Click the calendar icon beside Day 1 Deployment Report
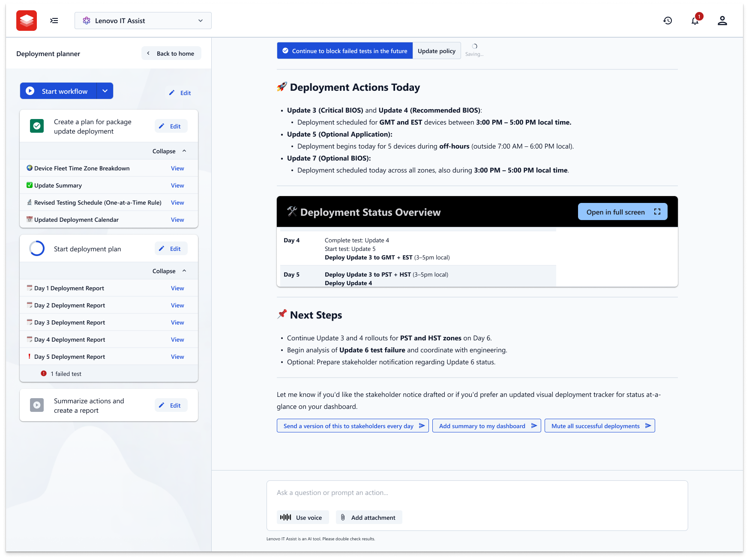Screen dimensions: 749x560 point(30,288)
